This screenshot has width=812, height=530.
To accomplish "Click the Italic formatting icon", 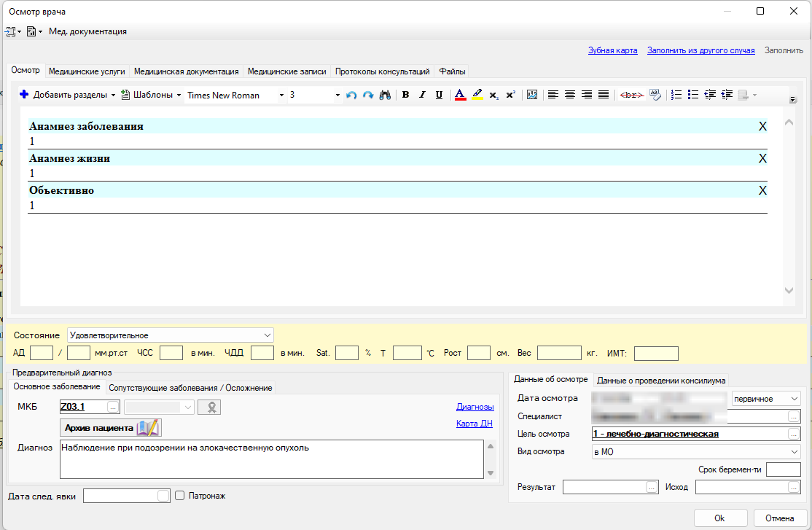I will click(423, 95).
